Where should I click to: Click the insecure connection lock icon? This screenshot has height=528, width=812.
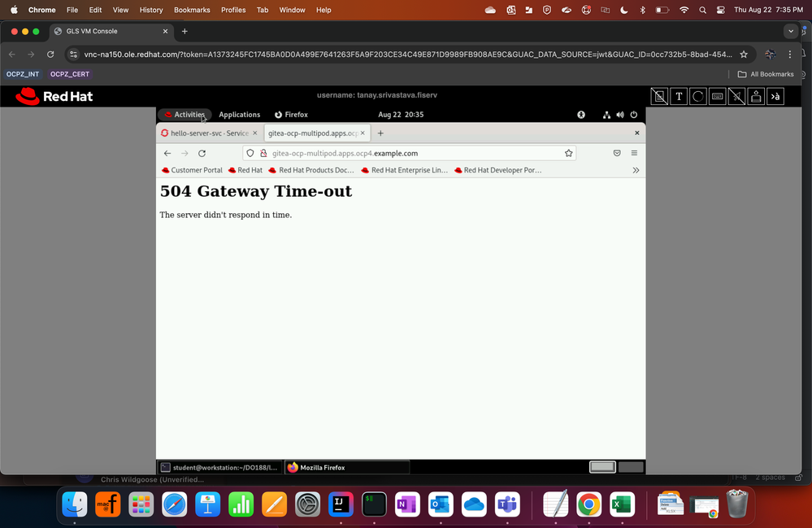pyautogui.click(x=263, y=153)
